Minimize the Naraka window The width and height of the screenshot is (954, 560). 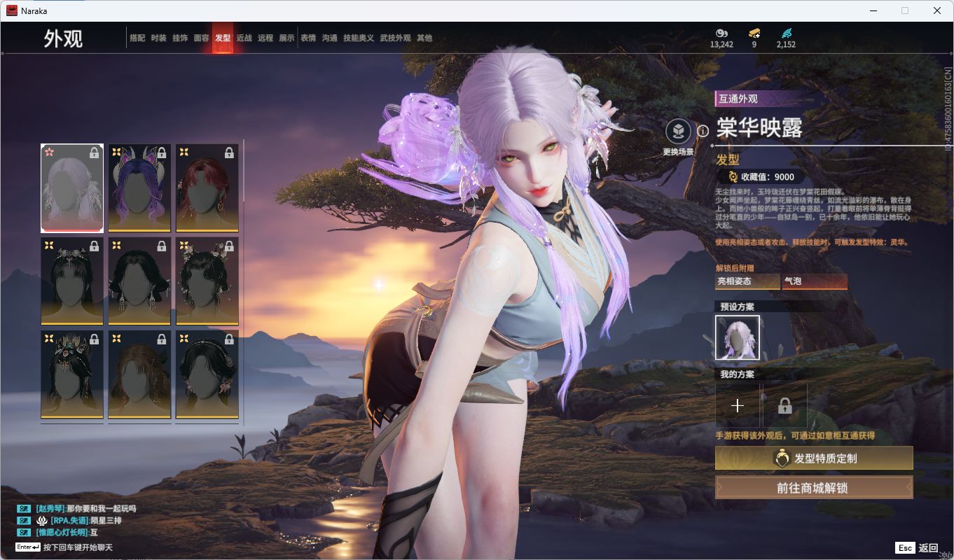[x=873, y=10]
